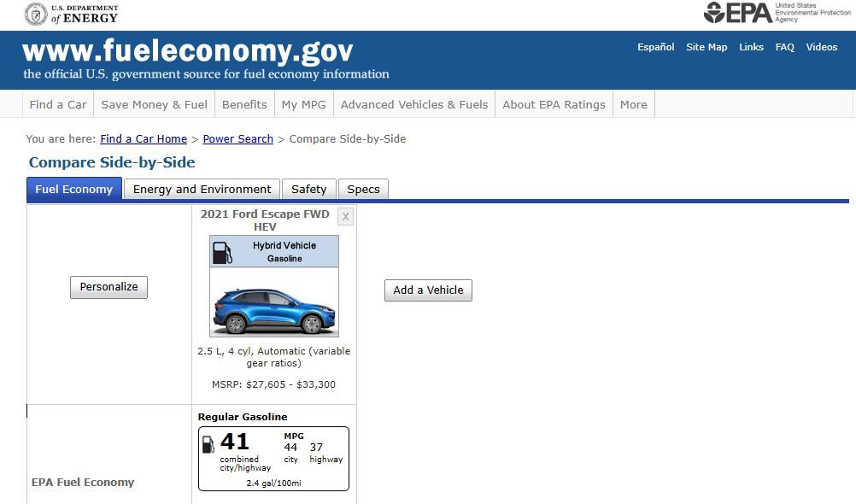Click the 2.5 L, 4 cyl engine description
This screenshot has width=856, height=504.
coord(273,357)
